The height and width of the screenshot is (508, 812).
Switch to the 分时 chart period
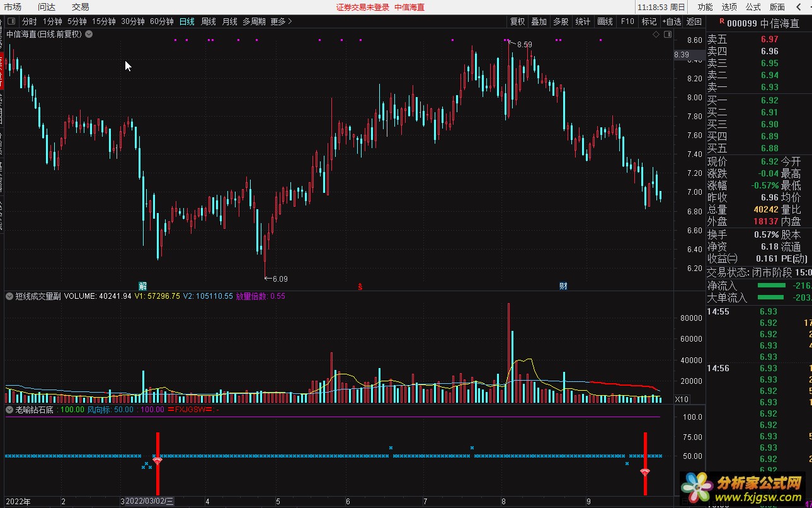[30, 21]
